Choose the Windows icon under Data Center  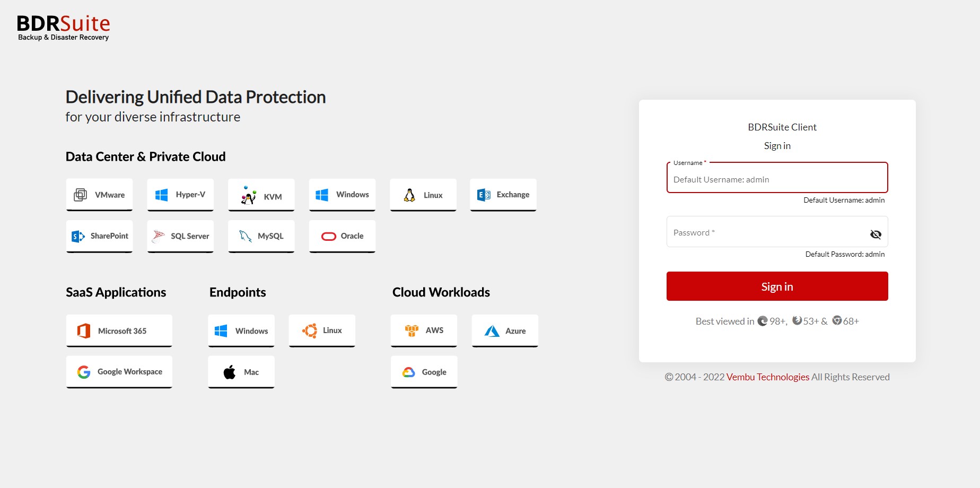point(322,195)
